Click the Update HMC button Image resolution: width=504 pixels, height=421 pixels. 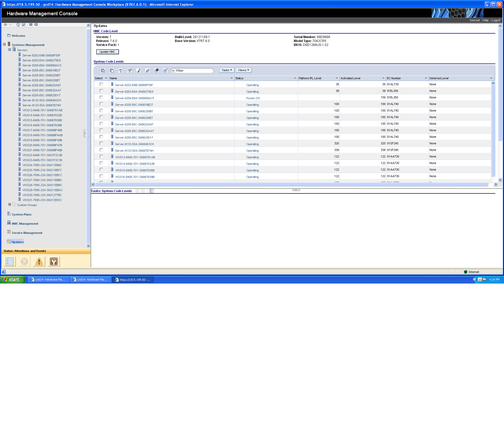click(107, 52)
